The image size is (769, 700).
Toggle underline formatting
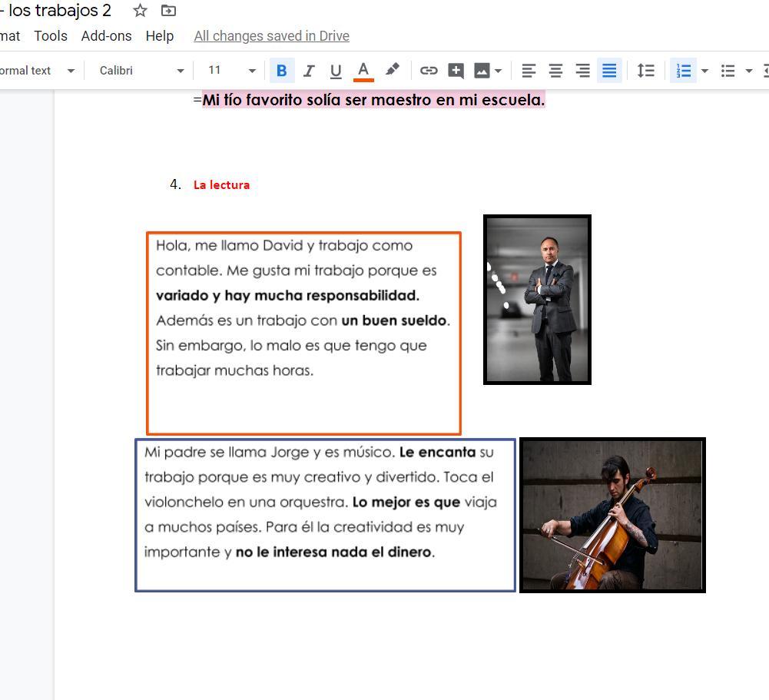pyautogui.click(x=336, y=71)
